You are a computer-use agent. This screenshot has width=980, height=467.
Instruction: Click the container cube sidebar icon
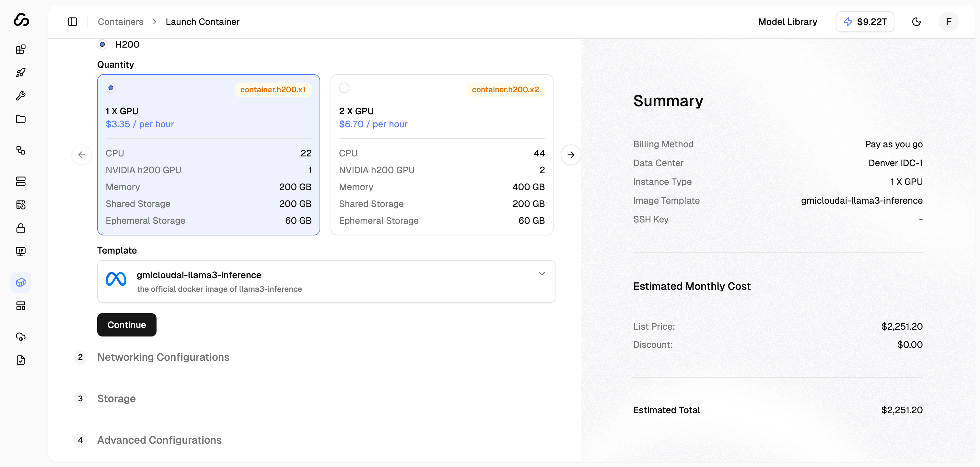tap(20, 282)
